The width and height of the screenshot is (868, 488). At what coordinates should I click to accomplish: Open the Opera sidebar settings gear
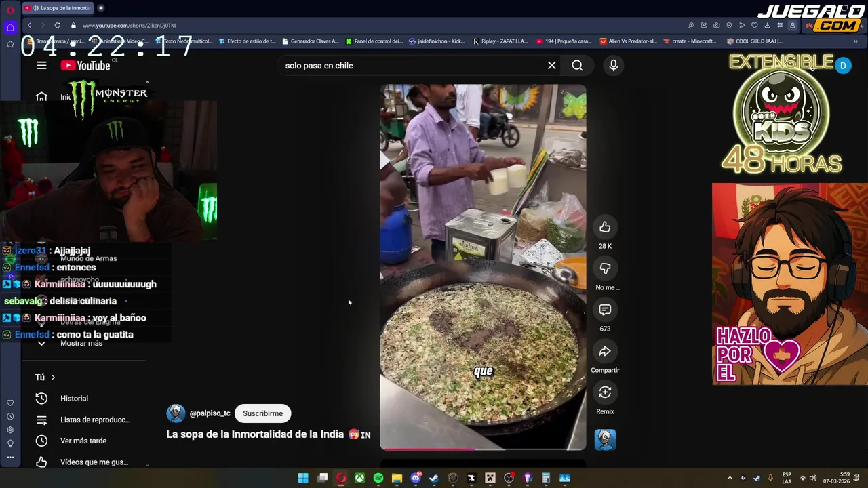pyautogui.click(x=10, y=430)
